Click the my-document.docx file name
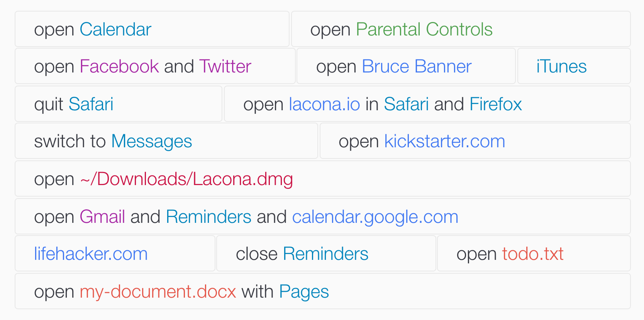 158,291
